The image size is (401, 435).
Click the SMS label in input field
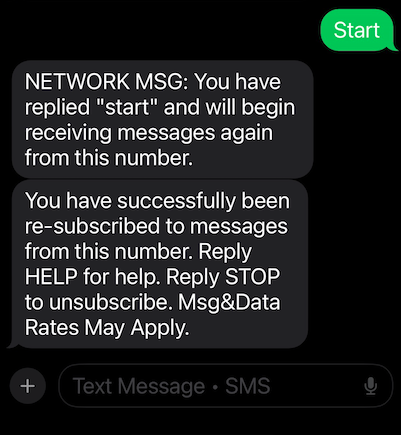(x=248, y=386)
